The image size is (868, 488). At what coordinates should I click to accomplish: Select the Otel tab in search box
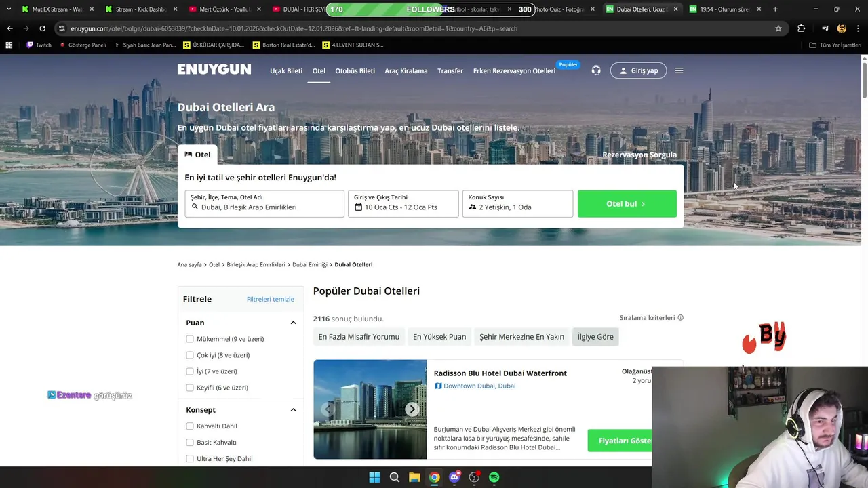click(197, 155)
